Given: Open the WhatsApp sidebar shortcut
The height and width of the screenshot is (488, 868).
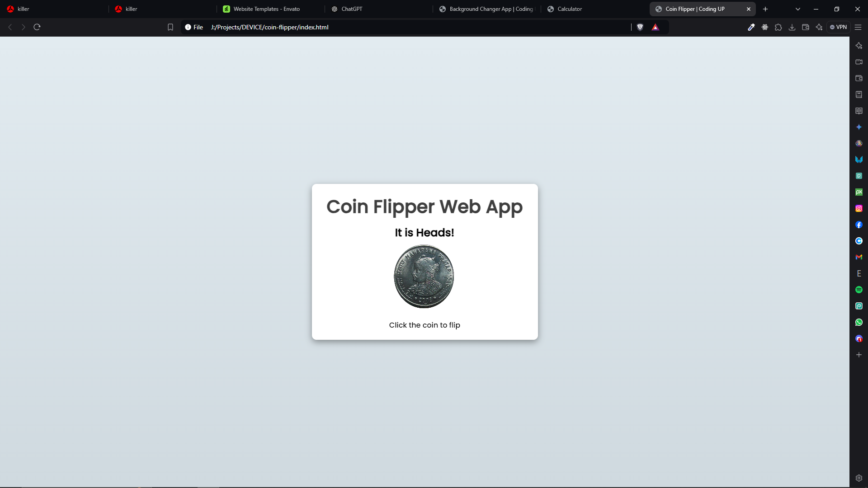Looking at the screenshot, I should 859,322.
